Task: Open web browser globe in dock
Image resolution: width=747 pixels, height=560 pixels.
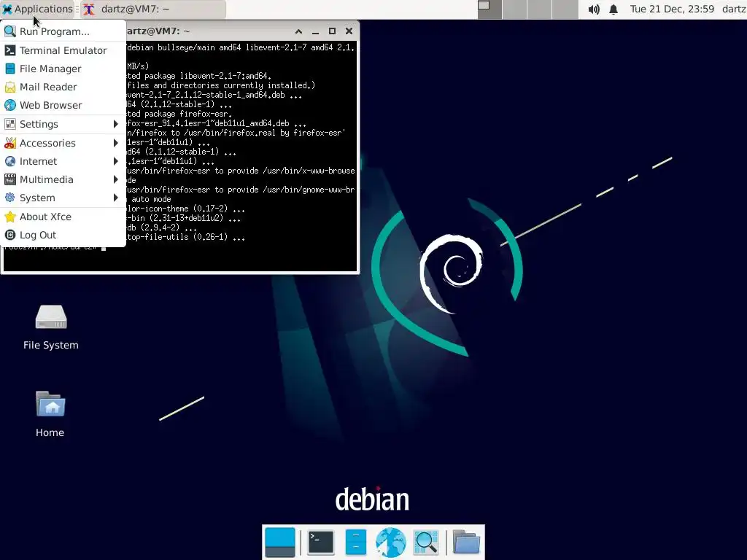Action: coord(391,542)
